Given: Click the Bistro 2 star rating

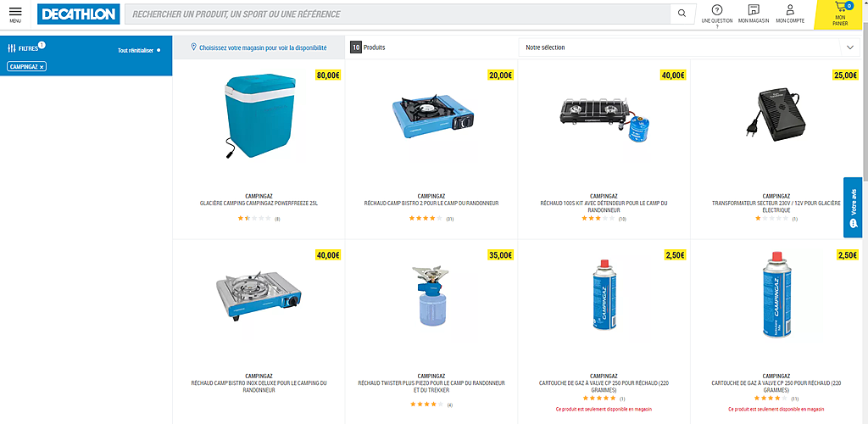Looking at the screenshot, I should (426, 219).
